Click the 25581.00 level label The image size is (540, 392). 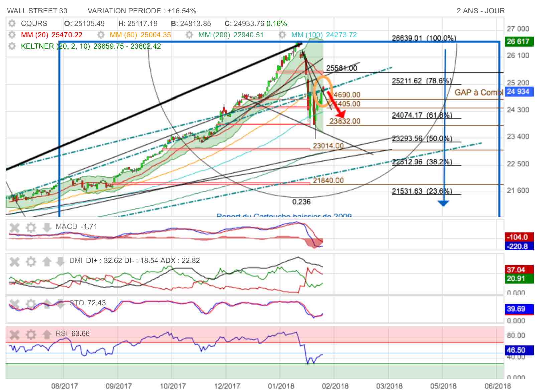[342, 68]
